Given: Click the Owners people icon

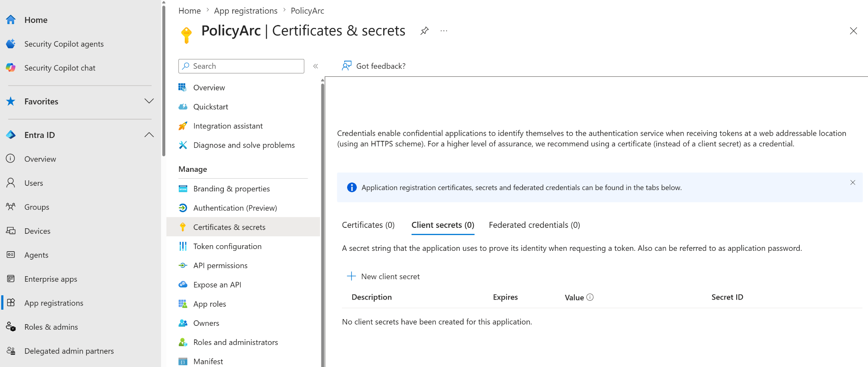Looking at the screenshot, I should (183, 323).
